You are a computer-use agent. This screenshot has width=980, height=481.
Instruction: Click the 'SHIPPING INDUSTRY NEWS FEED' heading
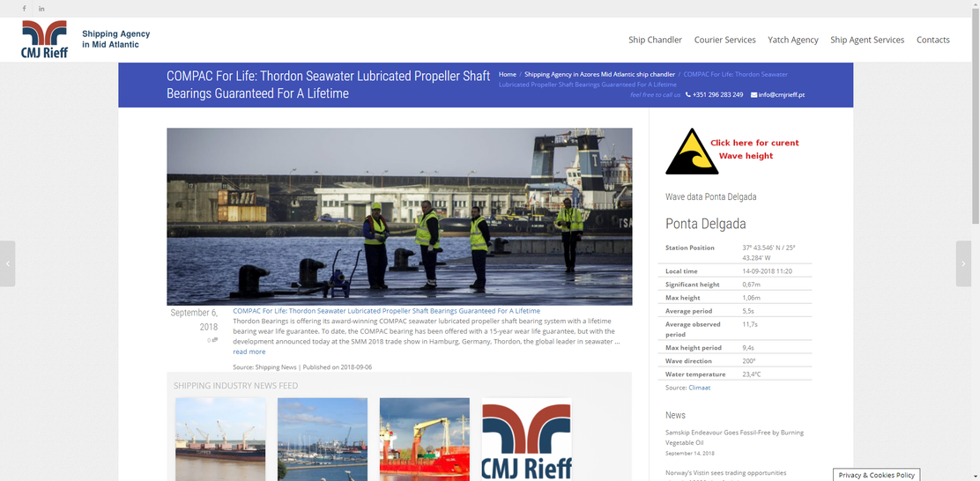[235, 386]
